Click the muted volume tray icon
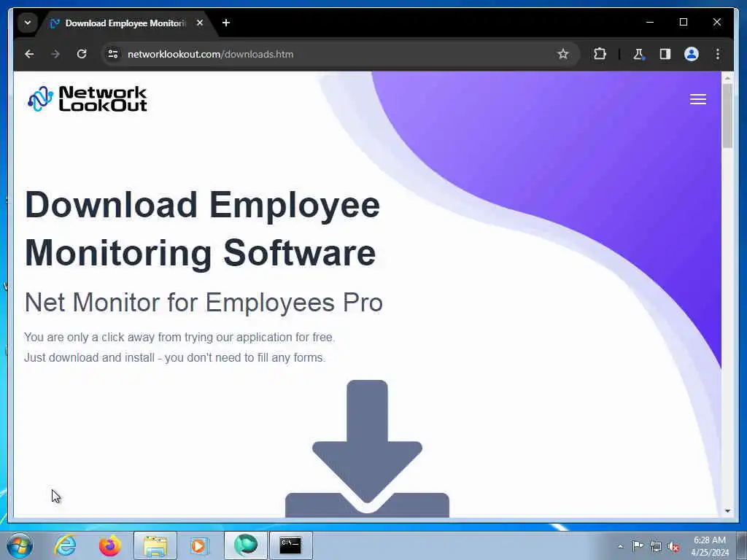Image resolution: width=747 pixels, height=560 pixels. tap(673, 546)
